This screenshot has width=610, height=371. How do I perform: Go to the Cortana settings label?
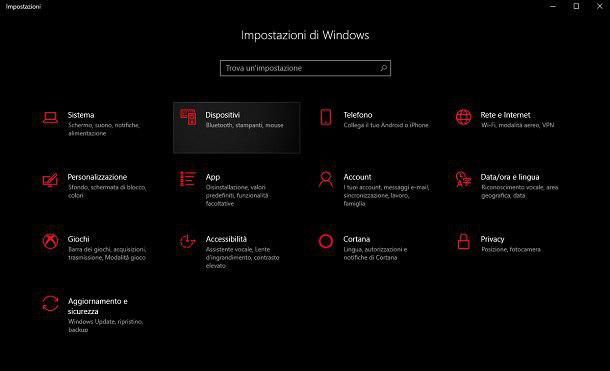click(x=356, y=239)
